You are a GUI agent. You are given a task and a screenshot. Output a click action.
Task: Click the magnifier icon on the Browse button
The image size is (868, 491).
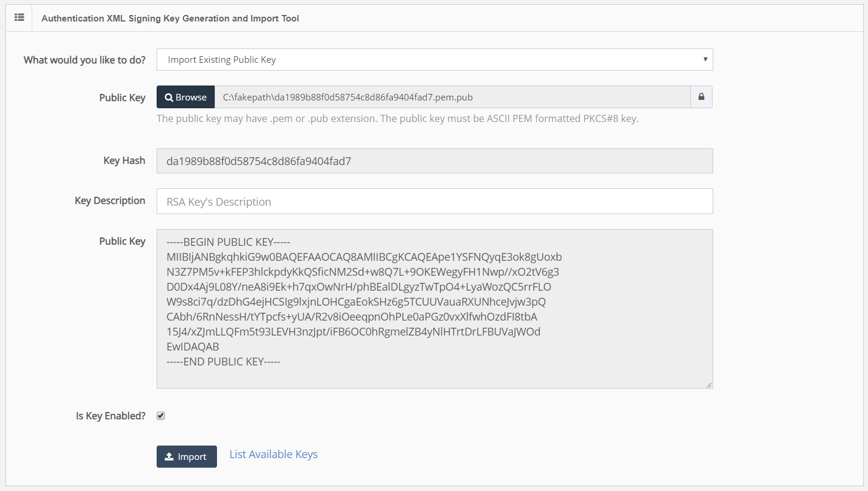pyautogui.click(x=169, y=97)
